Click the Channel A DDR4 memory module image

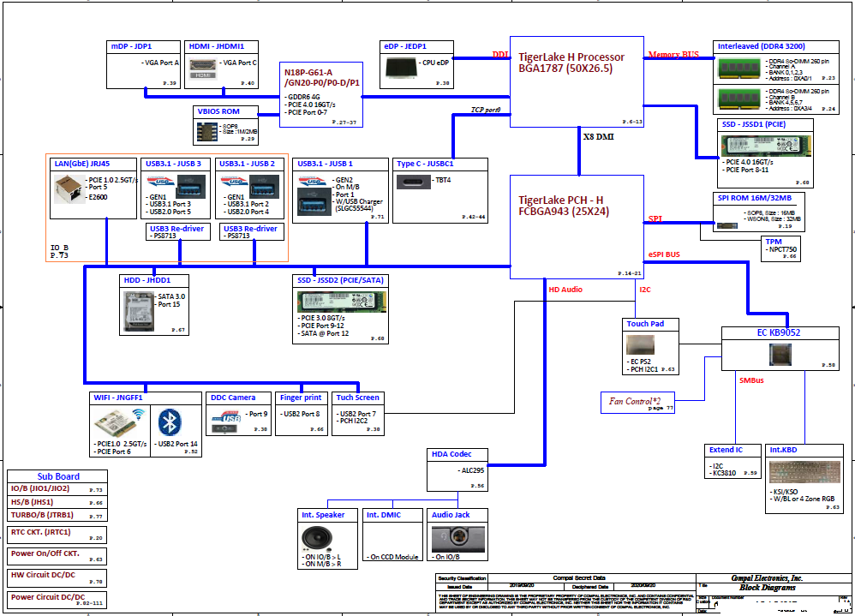[739, 69]
